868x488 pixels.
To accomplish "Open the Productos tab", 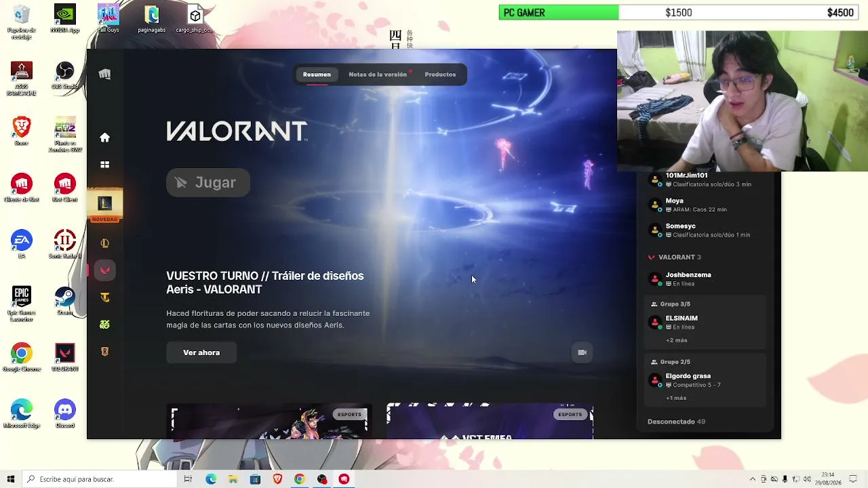I will tap(440, 75).
